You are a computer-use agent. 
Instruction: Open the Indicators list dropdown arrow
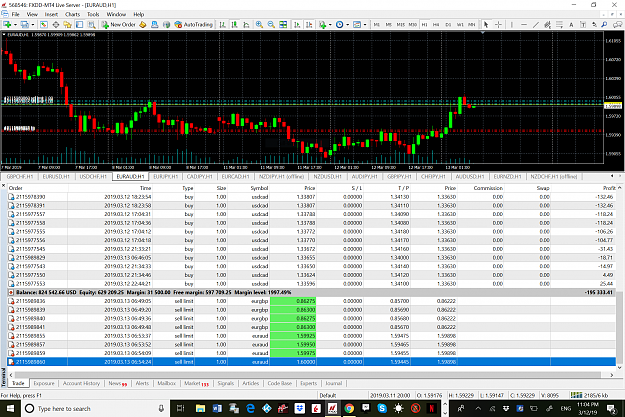pyautogui.click(x=330, y=25)
